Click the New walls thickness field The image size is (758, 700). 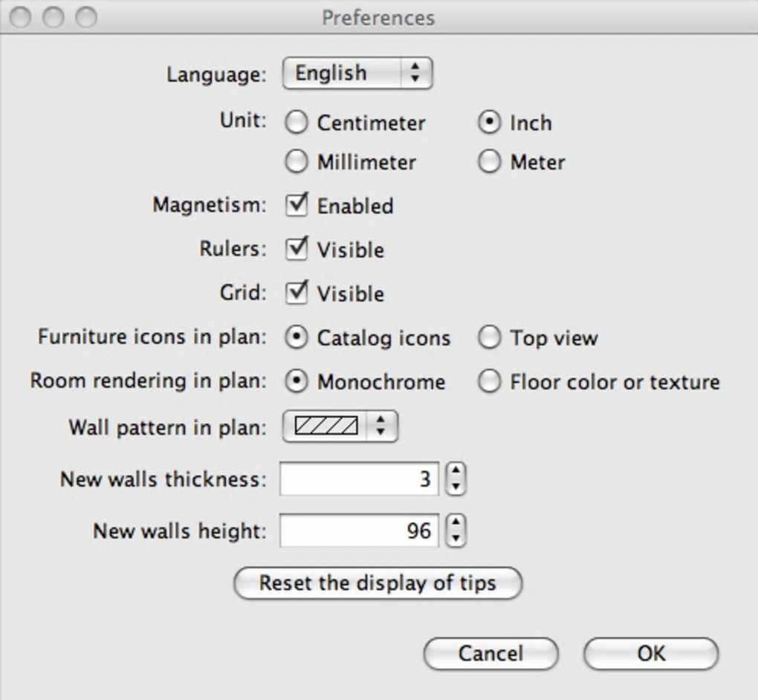click(359, 479)
